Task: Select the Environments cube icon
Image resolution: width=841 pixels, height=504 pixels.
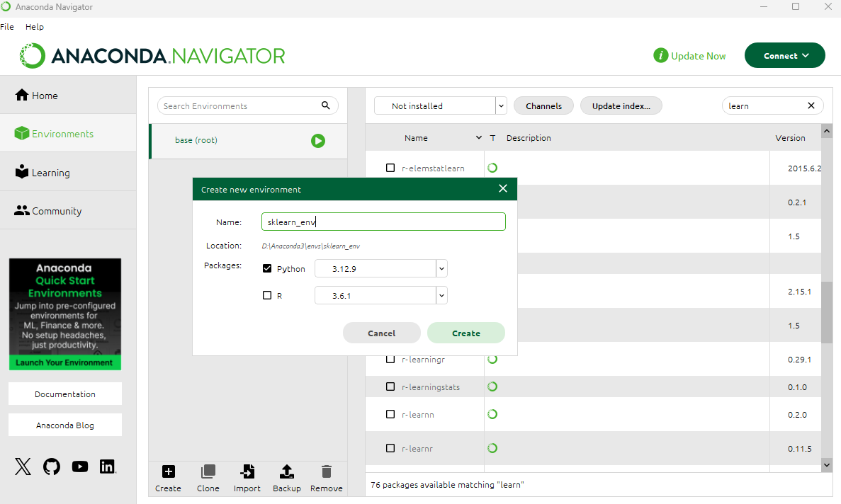Action: 21,133
